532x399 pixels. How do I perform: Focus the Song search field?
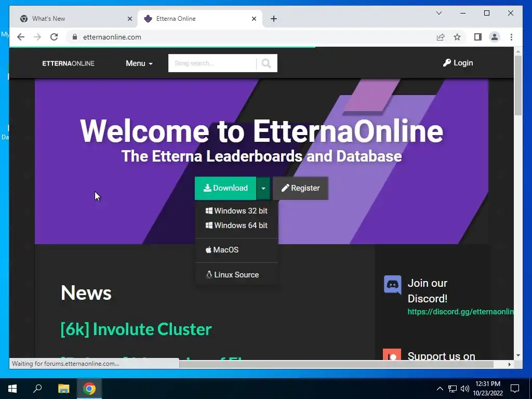(x=212, y=63)
